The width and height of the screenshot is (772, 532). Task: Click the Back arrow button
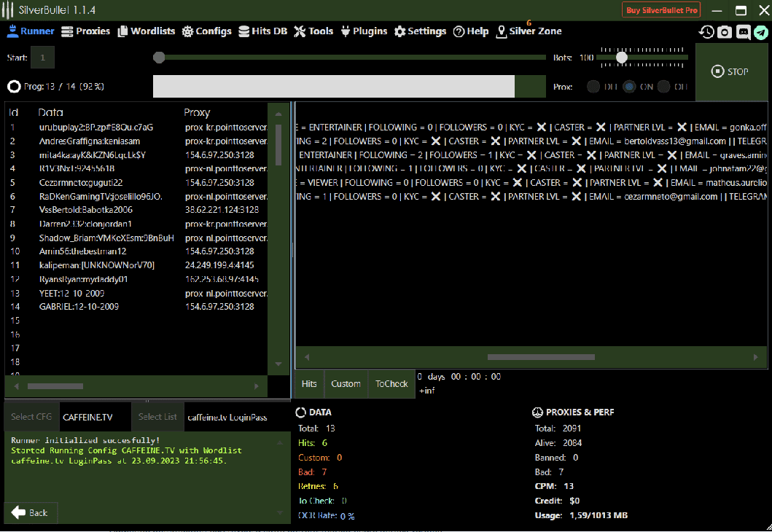click(x=31, y=512)
